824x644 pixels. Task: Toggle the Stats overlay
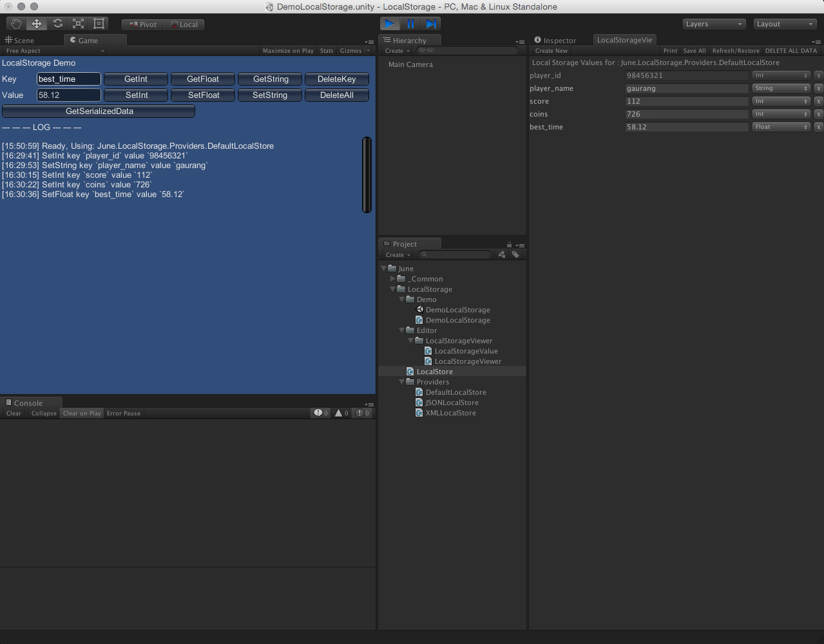pos(327,51)
